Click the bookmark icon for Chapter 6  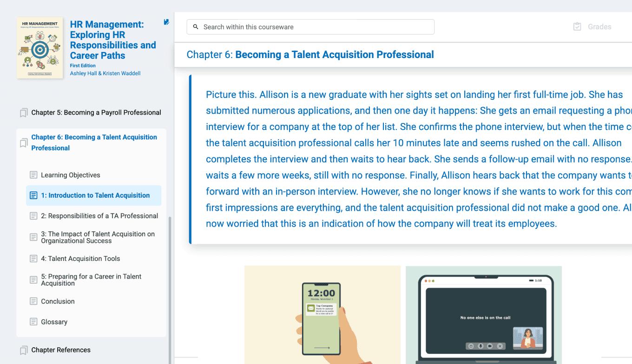point(24,143)
